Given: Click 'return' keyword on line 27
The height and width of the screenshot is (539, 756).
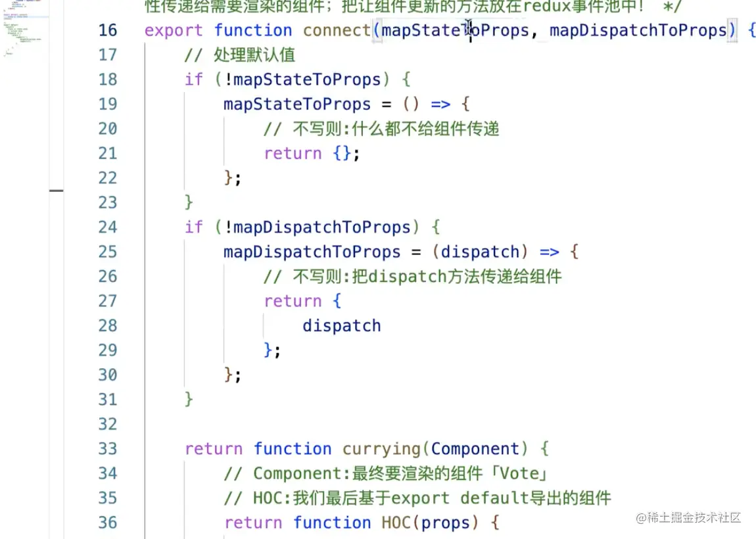Looking at the screenshot, I should click(293, 301).
